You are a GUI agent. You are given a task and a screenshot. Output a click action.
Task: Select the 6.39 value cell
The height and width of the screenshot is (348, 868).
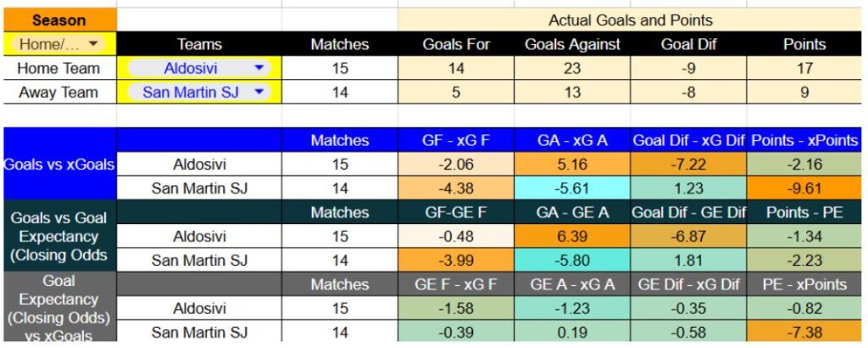[572, 236]
